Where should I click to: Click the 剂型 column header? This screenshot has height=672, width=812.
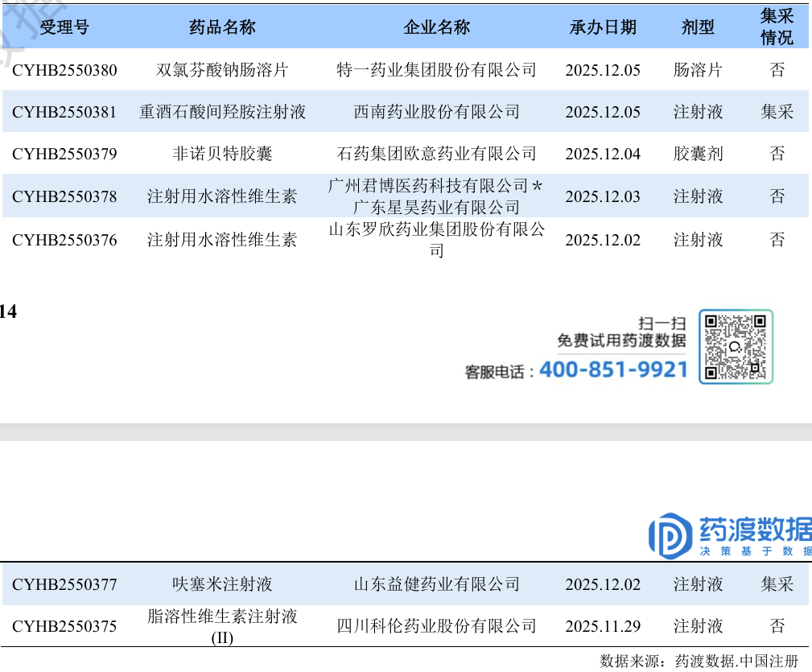(x=698, y=27)
